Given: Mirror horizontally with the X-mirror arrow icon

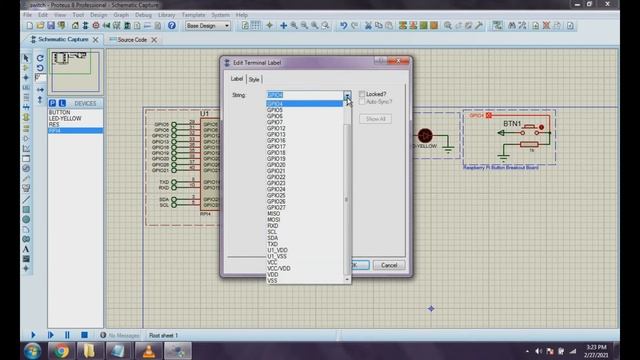Looking at the screenshot, I should pos(40,89).
